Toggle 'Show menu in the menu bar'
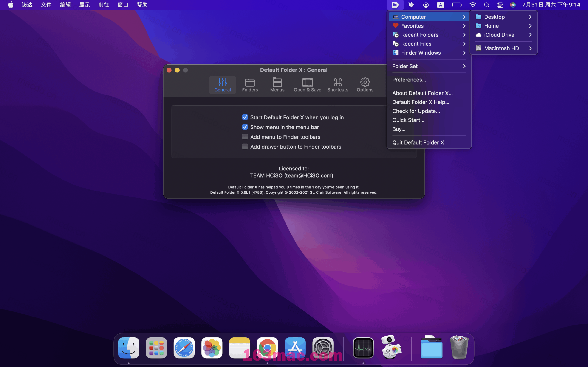Image resolution: width=588 pixels, height=367 pixels. pyautogui.click(x=245, y=127)
